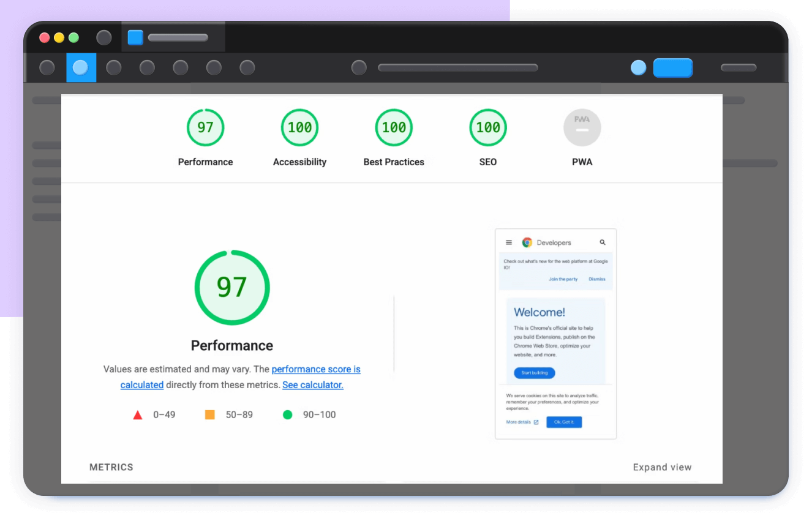Click the search magnifier icon in the preview
Viewport: 812px width, 521px height.
coord(603,242)
